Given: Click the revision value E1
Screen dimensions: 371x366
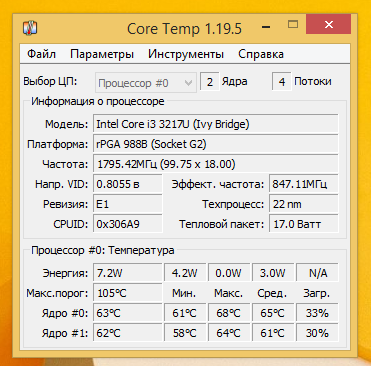Looking at the screenshot, I should (128, 204).
